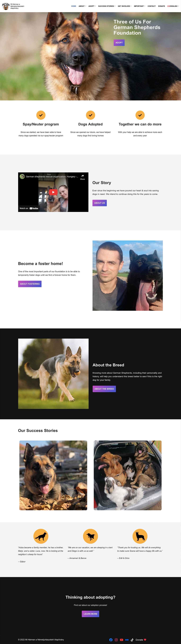Click the Spay/Neuter program checkmark icon
Image resolution: width=181 pixels, height=644 pixels.
41,115
